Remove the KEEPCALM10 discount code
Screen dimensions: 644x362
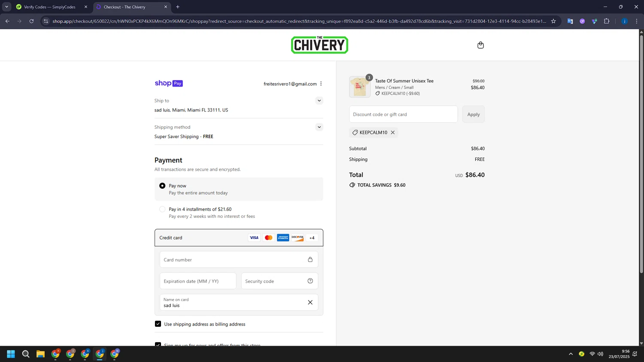coord(392,133)
